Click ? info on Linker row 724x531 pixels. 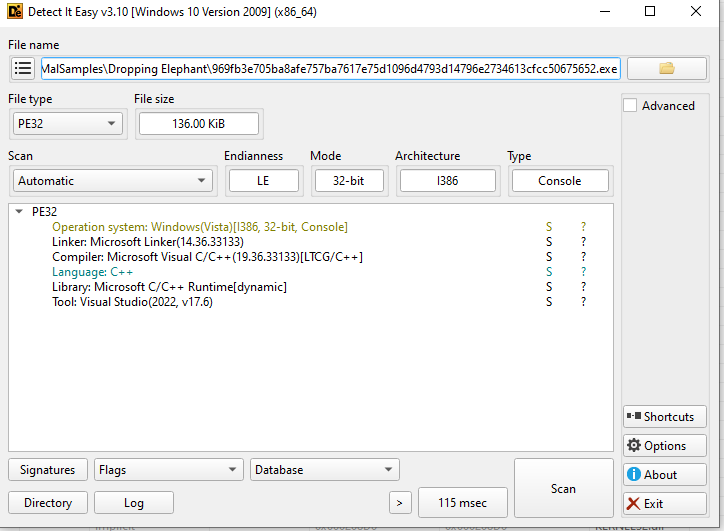pyautogui.click(x=584, y=241)
